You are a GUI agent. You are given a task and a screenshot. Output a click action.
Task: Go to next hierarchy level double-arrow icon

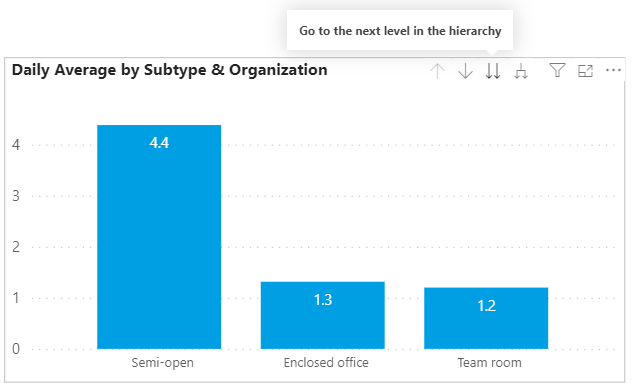(x=493, y=71)
